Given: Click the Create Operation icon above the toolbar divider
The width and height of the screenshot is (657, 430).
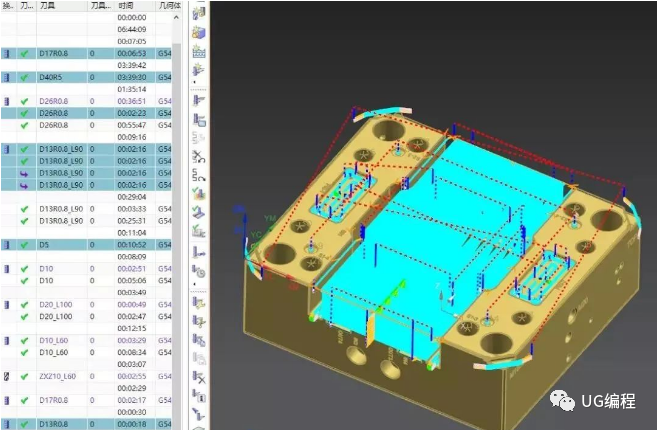Looking at the screenshot, I should click(199, 70).
